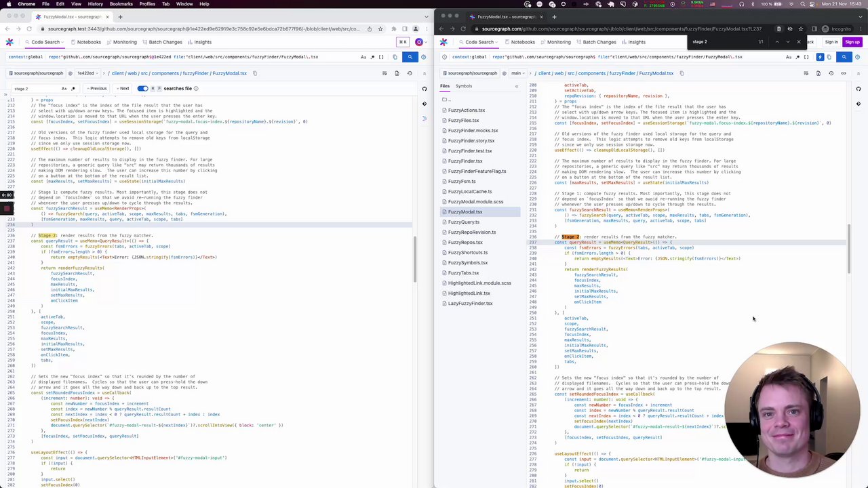
Task: Click the GitHub icon in the right window
Action: point(859,89)
